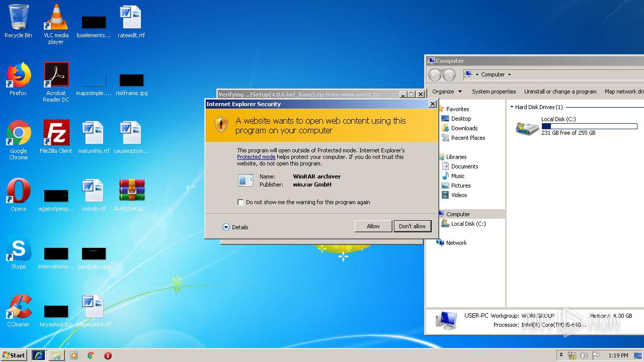
Task: Open Firefox from the desktop
Action: point(18,79)
